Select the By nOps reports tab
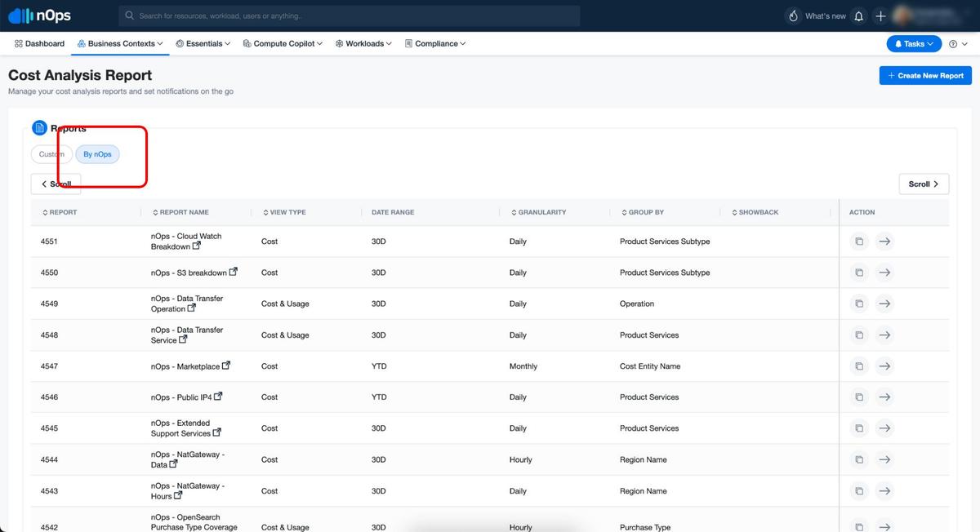The width and height of the screenshot is (980, 532). [97, 154]
